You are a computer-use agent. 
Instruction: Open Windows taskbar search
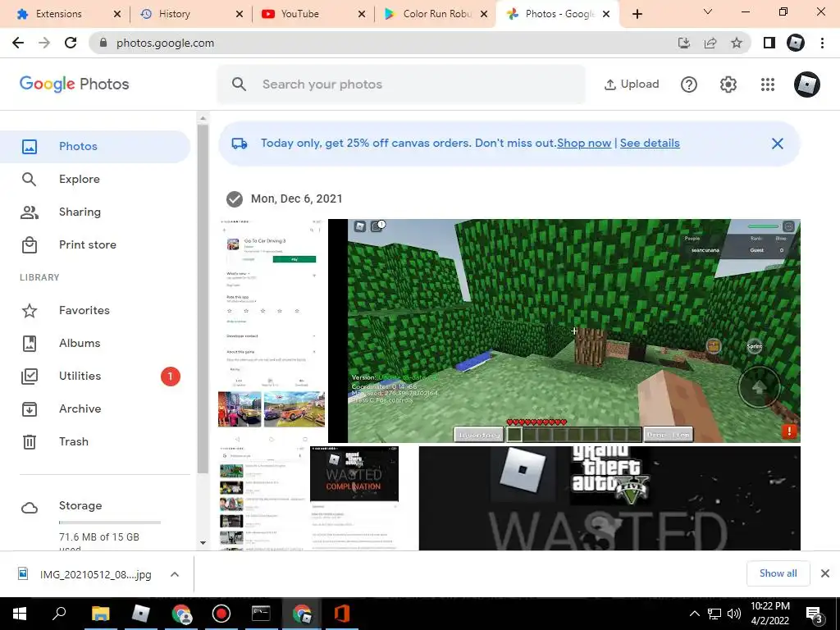(x=59, y=614)
